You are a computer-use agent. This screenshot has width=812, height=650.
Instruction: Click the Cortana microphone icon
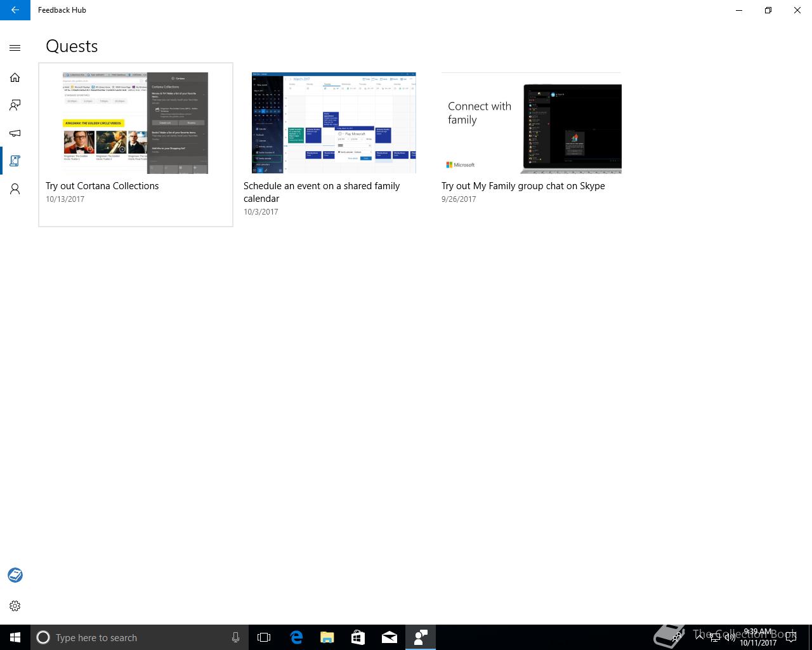tap(235, 637)
